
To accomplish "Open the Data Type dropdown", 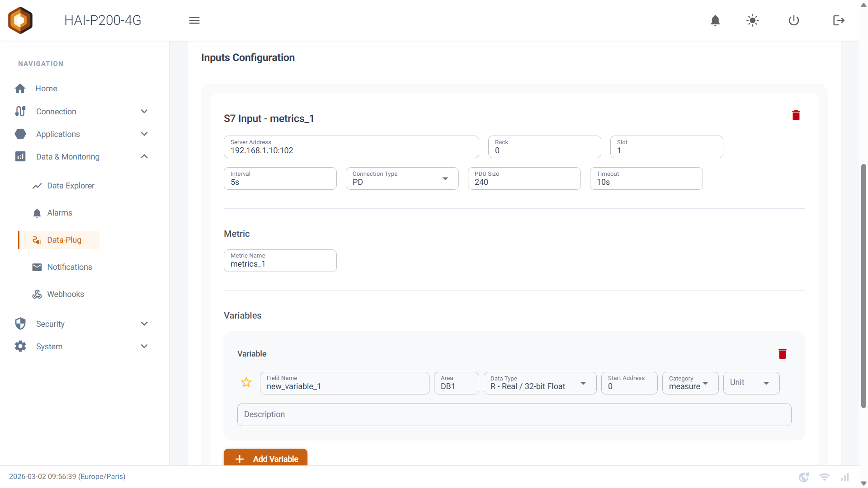I will 540,383.
